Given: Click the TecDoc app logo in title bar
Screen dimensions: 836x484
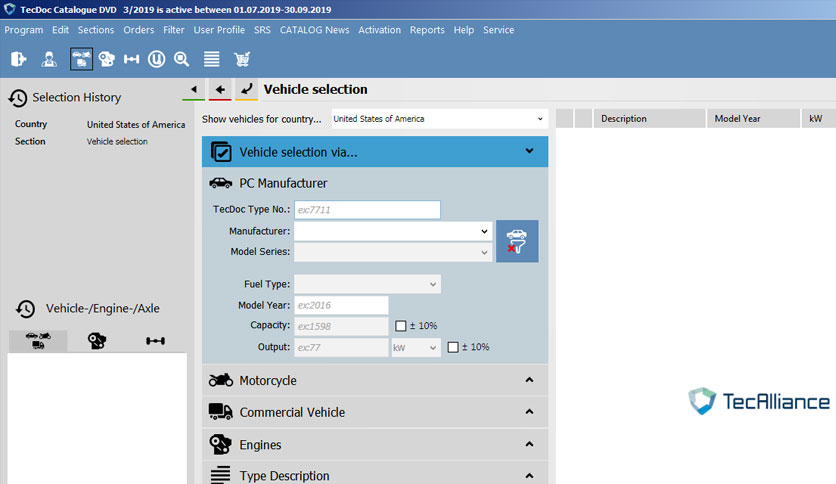Looking at the screenshot, I should (9, 9).
